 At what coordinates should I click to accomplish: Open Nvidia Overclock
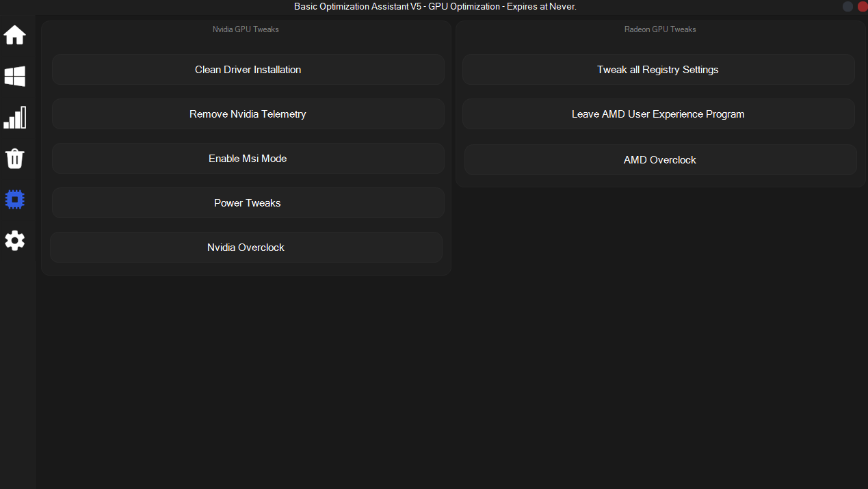(x=246, y=248)
